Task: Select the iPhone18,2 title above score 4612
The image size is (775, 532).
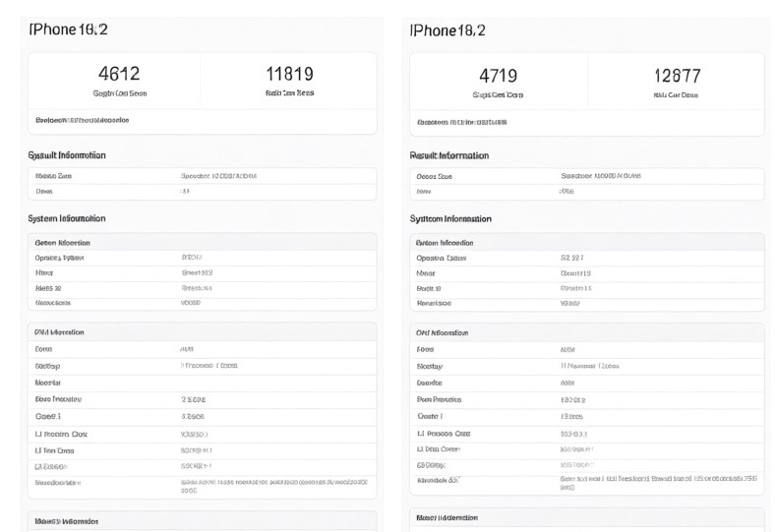Action: [x=68, y=30]
